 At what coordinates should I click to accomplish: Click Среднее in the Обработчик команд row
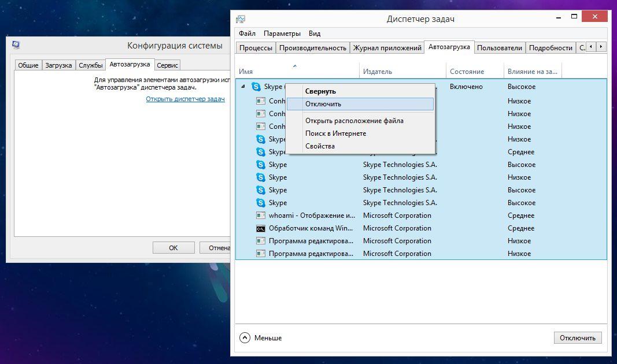click(x=521, y=228)
